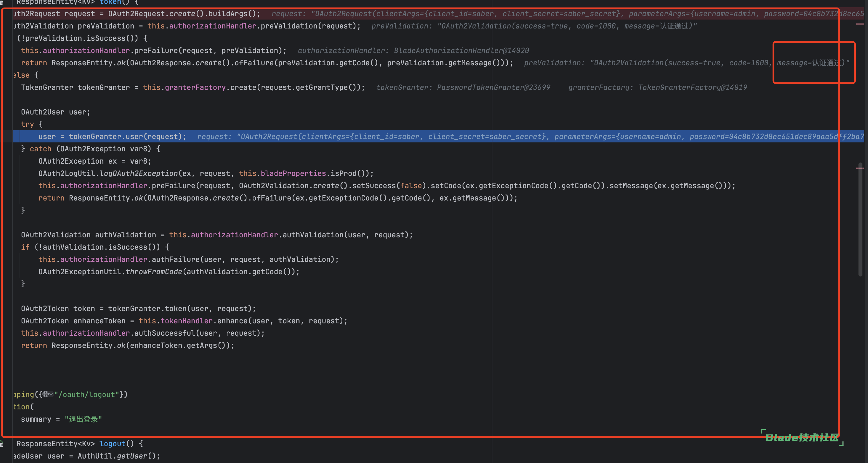Click the "退出登录" string literal
Viewport: 868px width, 463px height.
pos(83,419)
